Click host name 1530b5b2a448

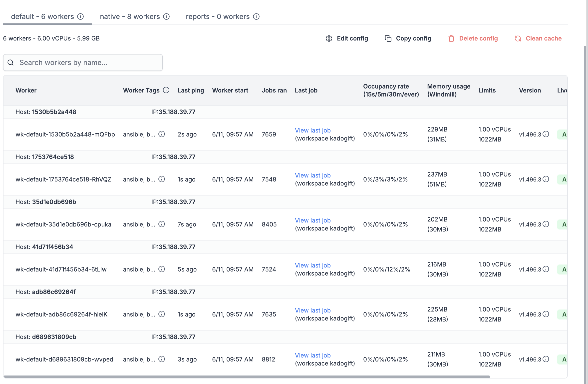pos(54,112)
